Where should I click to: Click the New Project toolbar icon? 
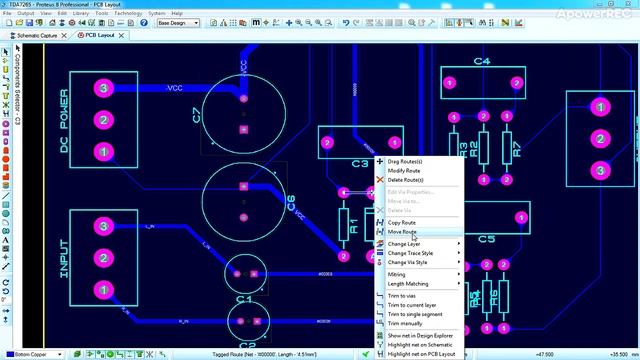click(x=9, y=23)
